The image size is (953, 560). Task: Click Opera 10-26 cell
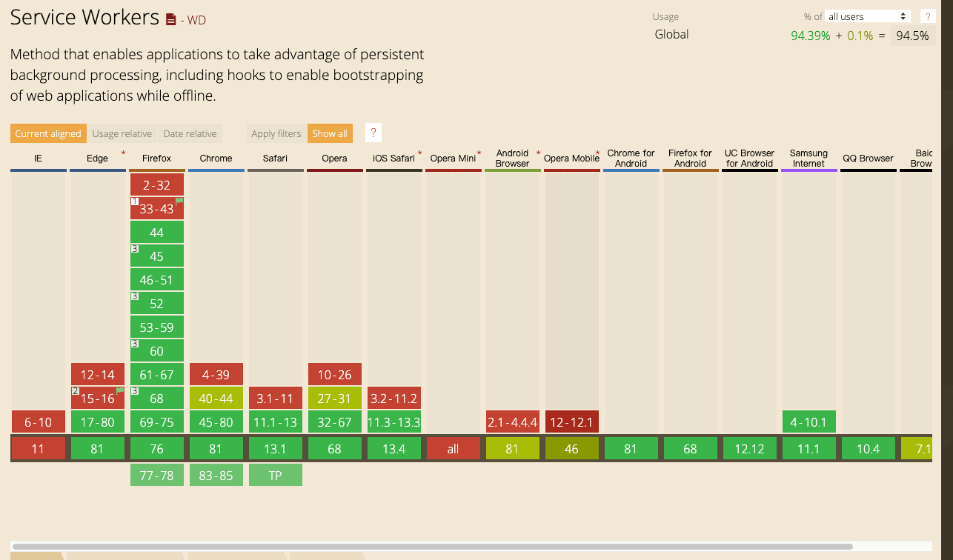335,375
